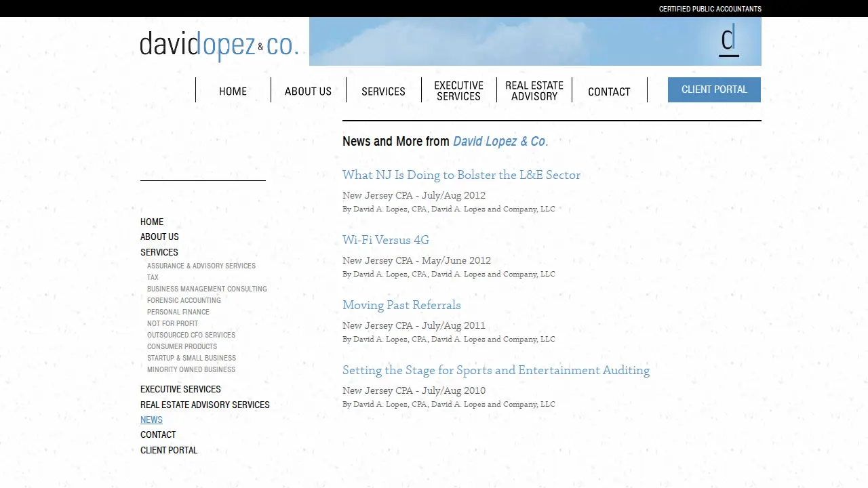Click the davidlopez & co. logo
Viewport: 868px width, 488px height.
tap(219, 45)
